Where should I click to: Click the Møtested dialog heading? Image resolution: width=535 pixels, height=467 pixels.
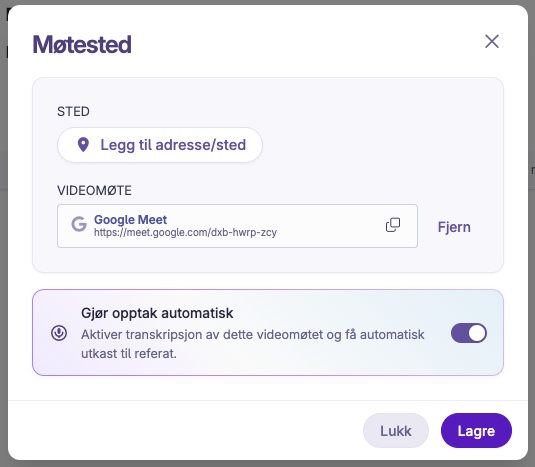click(x=82, y=44)
